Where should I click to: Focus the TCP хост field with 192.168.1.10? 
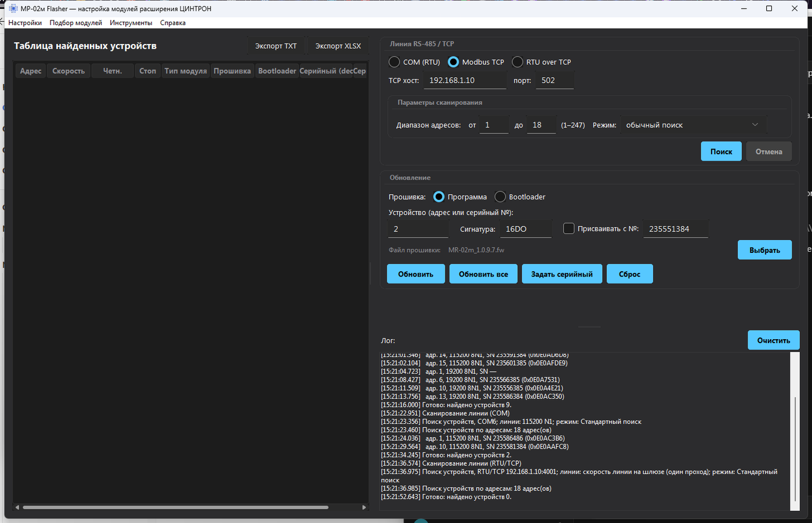point(465,81)
